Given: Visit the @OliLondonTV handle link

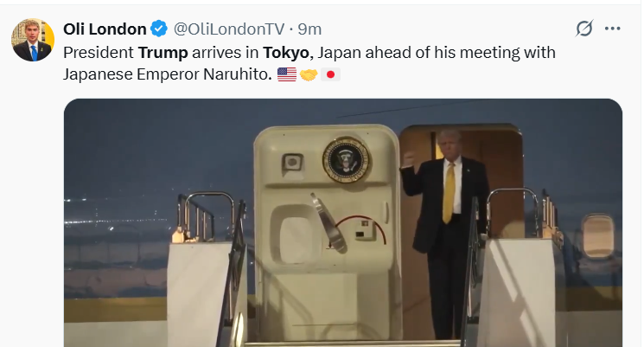Looking at the screenshot, I should [229, 29].
